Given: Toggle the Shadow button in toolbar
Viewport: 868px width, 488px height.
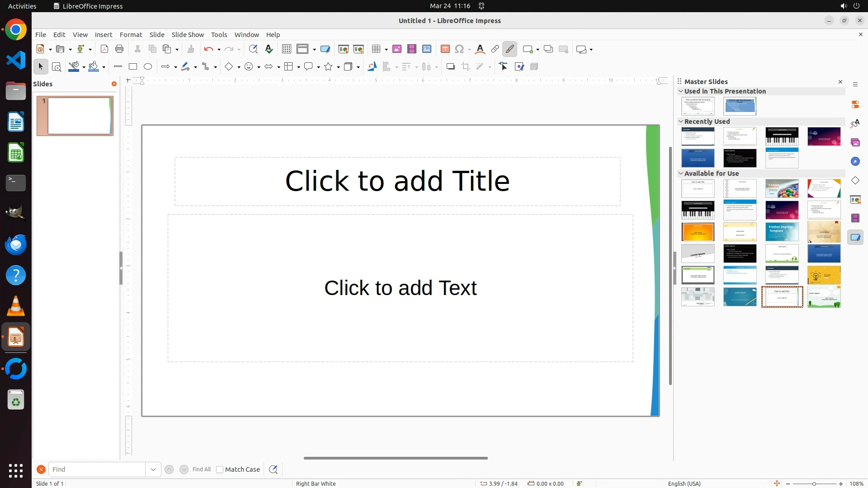Looking at the screenshot, I should click(450, 66).
